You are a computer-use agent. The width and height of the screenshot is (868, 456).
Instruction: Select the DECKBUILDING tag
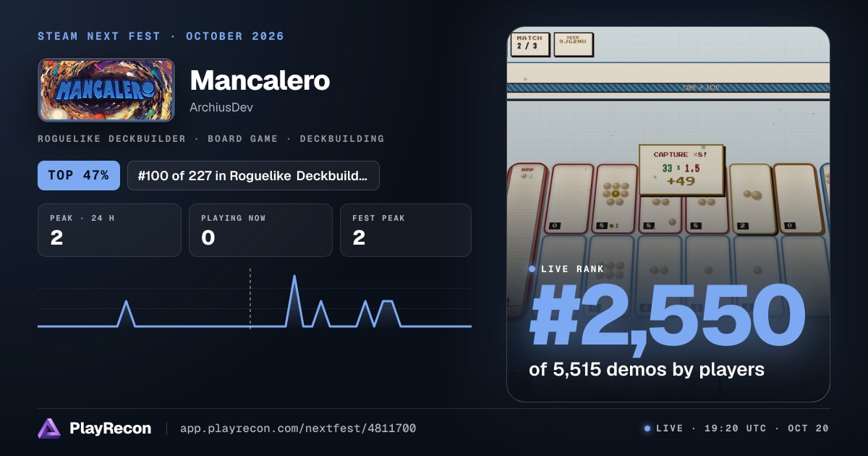[x=342, y=138]
